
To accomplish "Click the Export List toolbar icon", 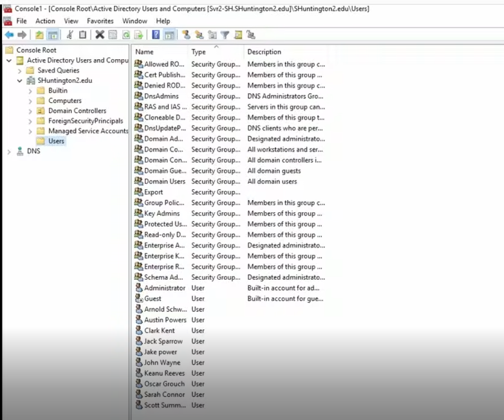I will pyautogui.click(x=138, y=35).
